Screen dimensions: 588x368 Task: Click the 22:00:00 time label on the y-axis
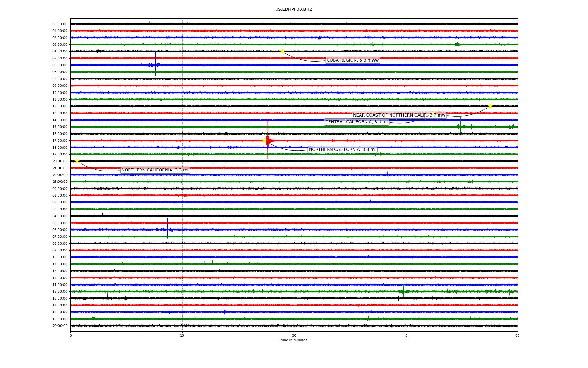tap(60, 175)
